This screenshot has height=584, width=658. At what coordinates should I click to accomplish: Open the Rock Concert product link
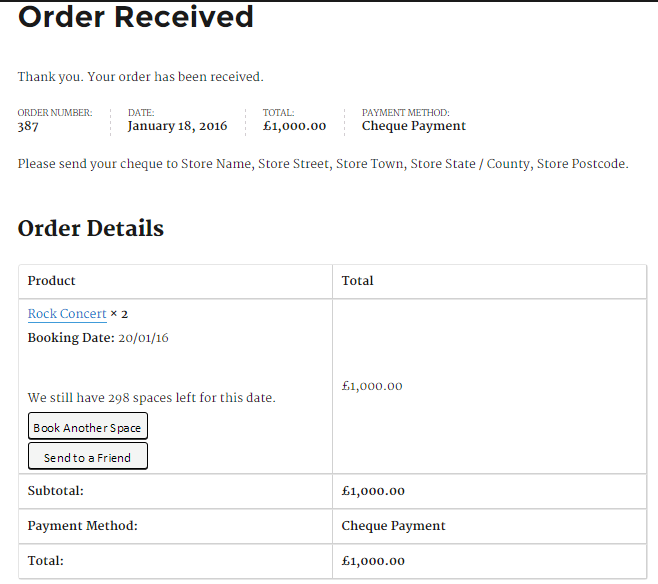tap(67, 314)
